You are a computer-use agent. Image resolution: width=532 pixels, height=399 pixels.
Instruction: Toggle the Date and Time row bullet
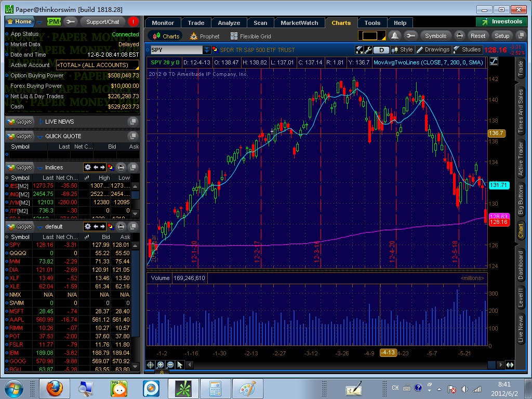coord(7,55)
